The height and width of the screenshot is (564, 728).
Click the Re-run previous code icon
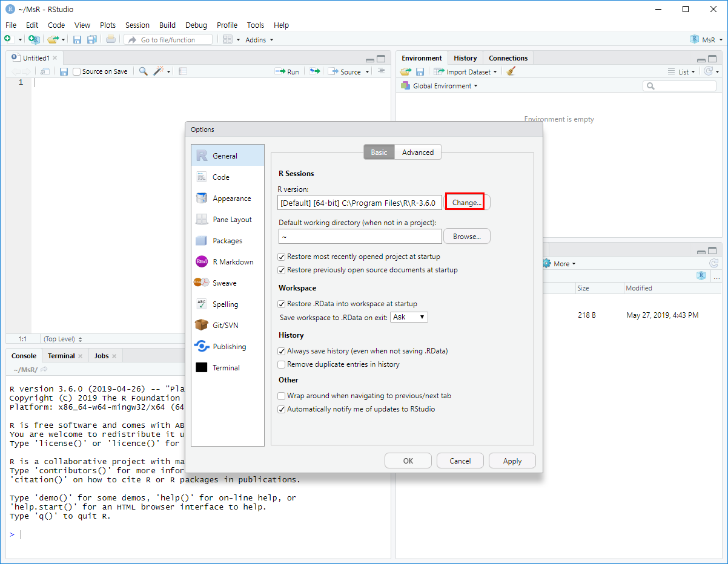[314, 71]
